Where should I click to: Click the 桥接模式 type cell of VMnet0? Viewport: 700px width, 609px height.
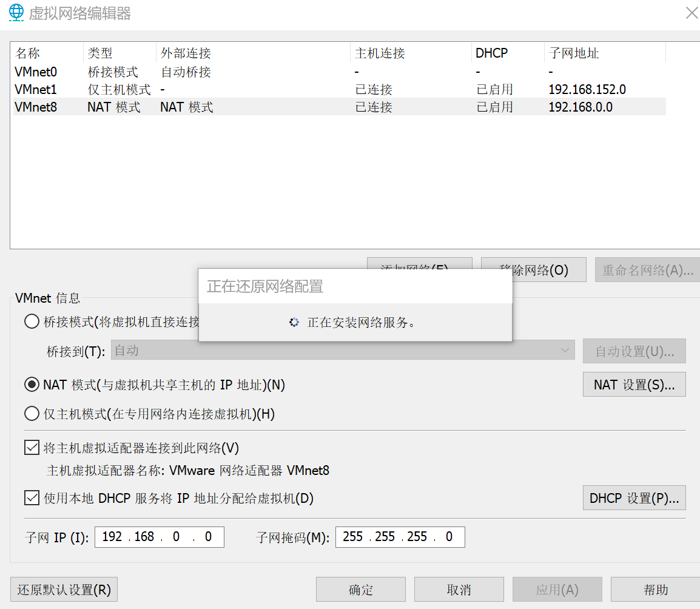(113, 72)
